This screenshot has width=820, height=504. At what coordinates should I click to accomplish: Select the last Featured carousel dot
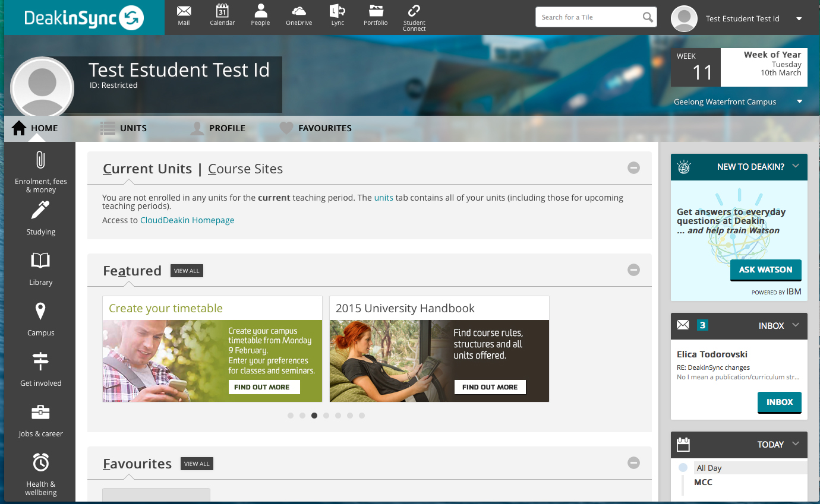point(362,416)
